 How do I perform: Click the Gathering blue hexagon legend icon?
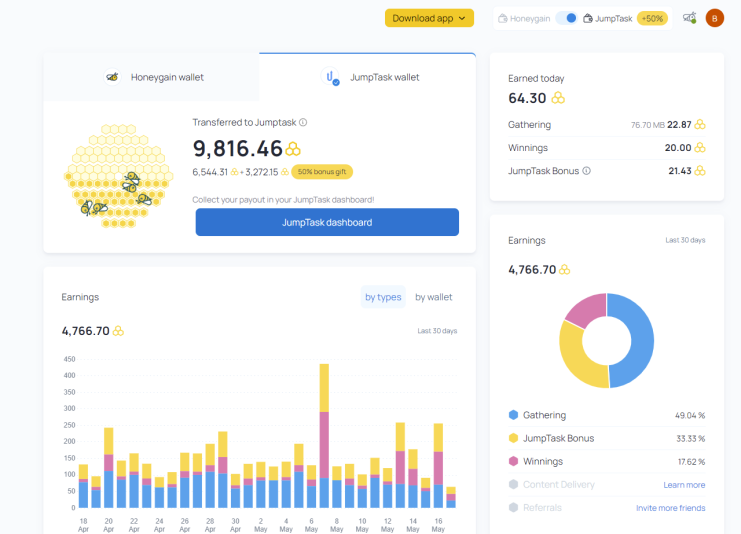click(513, 415)
